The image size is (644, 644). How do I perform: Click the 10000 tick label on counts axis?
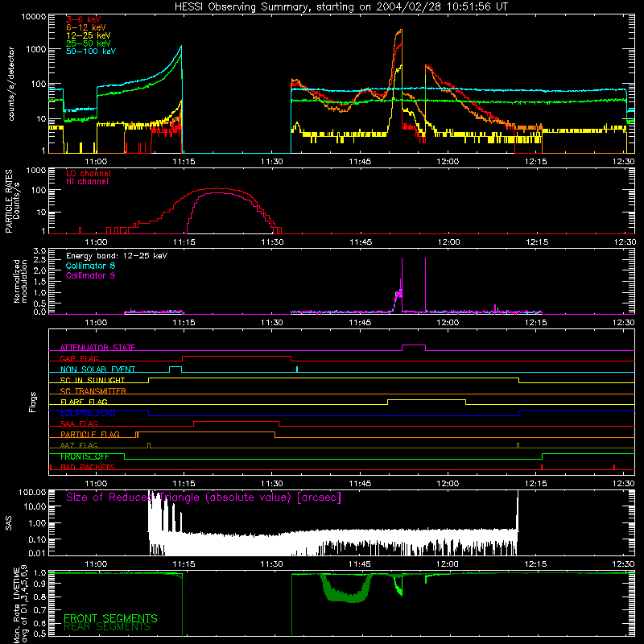33,17
